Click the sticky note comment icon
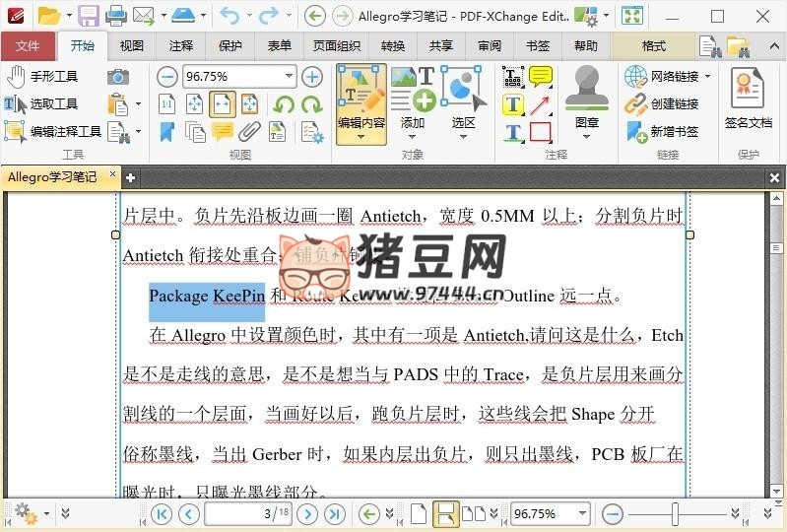This screenshot has height=532, width=787. click(x=541, y=77)
